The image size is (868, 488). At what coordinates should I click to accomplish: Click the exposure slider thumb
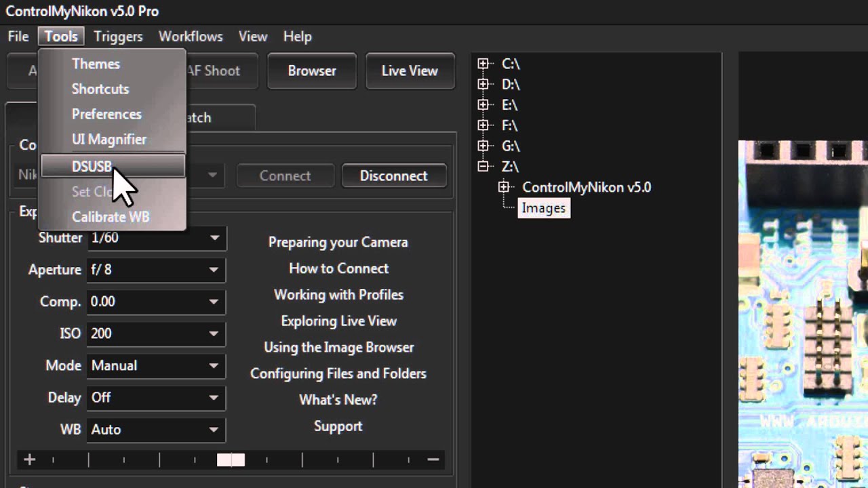[231, 460]
